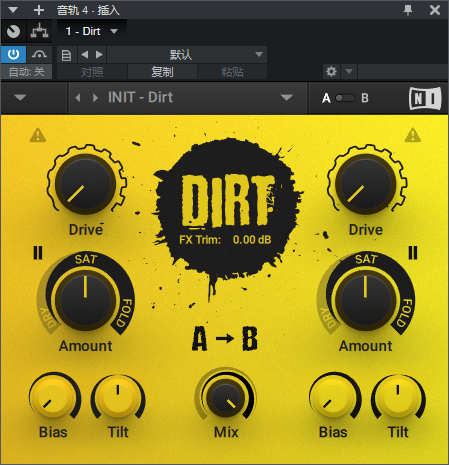The height and width of the screenshot is (465, 449).
Task: Click the 'INIT - Dirt' preset name
Action: point(140,98)
